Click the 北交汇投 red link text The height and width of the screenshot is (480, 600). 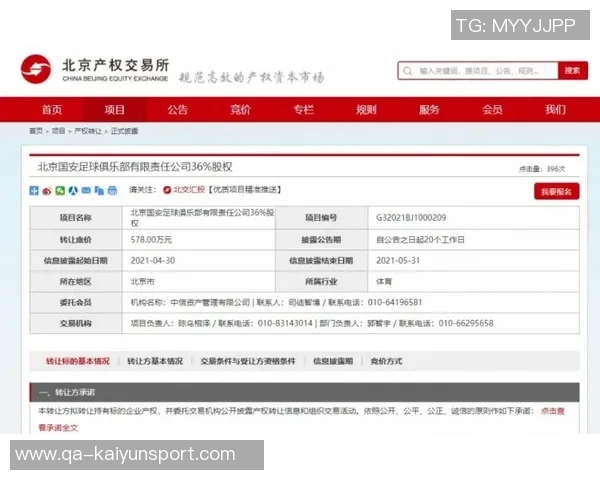pyautogui.click(x=189, y=189)
